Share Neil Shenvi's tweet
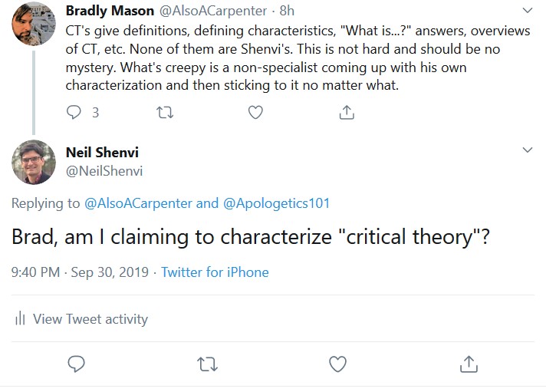Screen dimensions: 546x392 (468, 363)
